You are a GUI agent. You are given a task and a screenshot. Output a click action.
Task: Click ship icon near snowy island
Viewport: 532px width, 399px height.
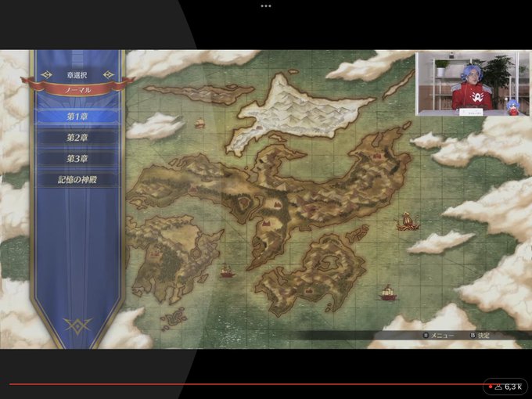pyautogui.click(x=199, y=123)
